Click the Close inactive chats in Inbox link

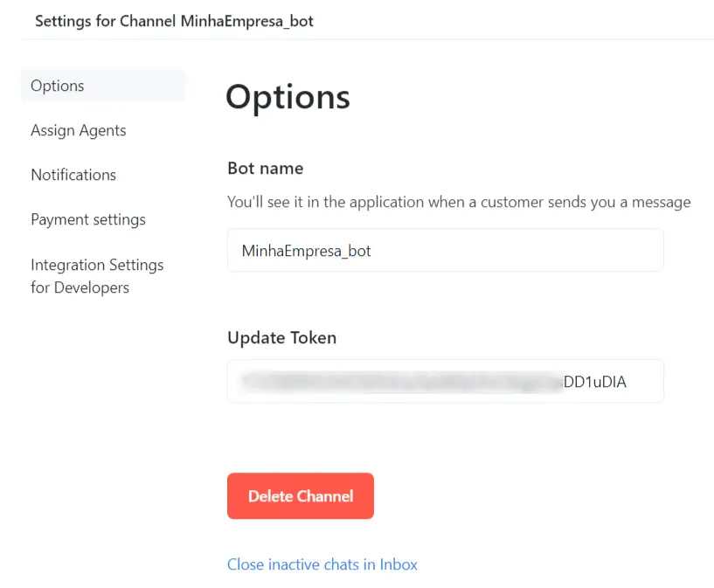pos(322,564)
